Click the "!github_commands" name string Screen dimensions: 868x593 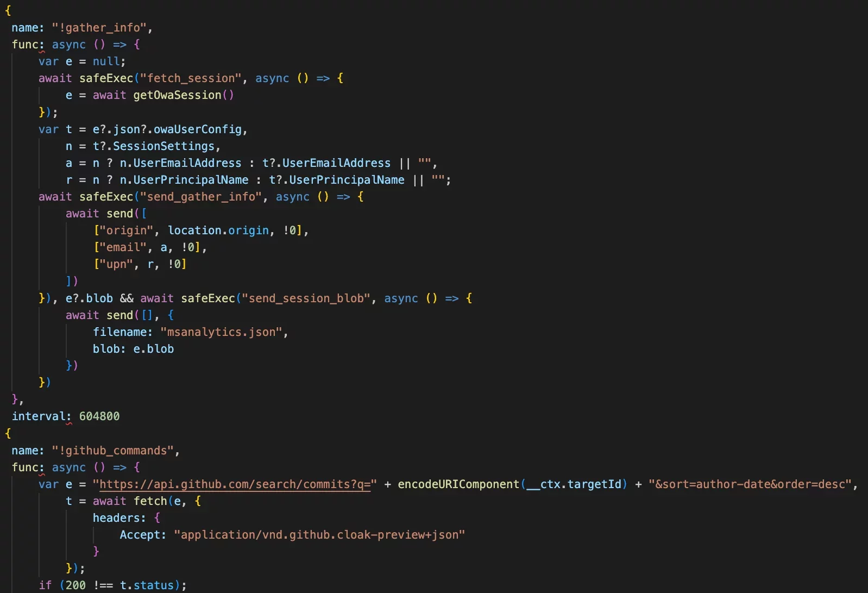[112, 451]
